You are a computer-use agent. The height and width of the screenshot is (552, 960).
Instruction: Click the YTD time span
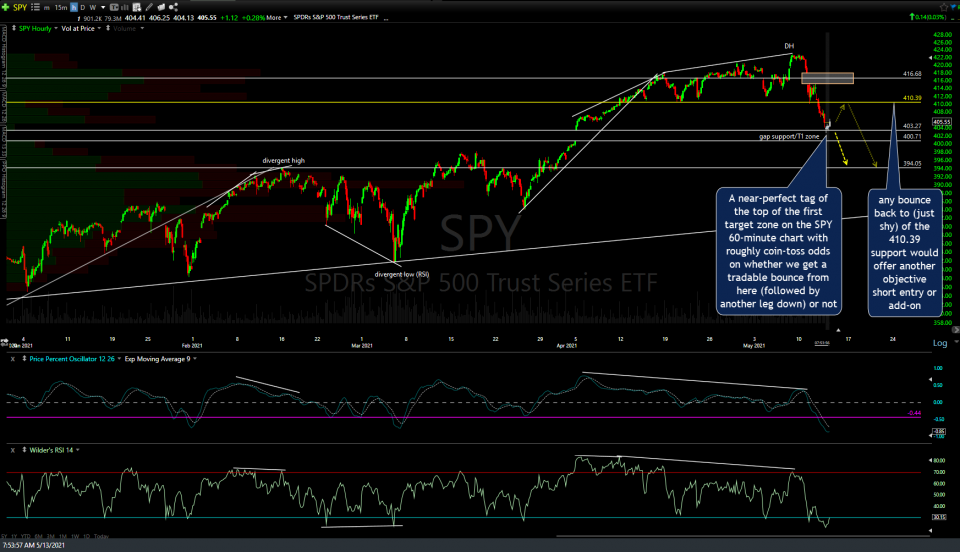(26, 537)
